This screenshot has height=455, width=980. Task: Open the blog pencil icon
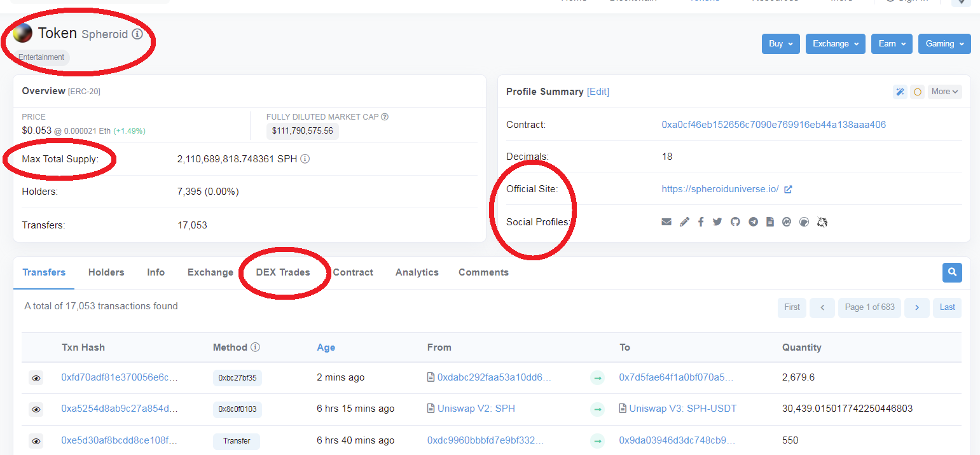pos(684,222)
